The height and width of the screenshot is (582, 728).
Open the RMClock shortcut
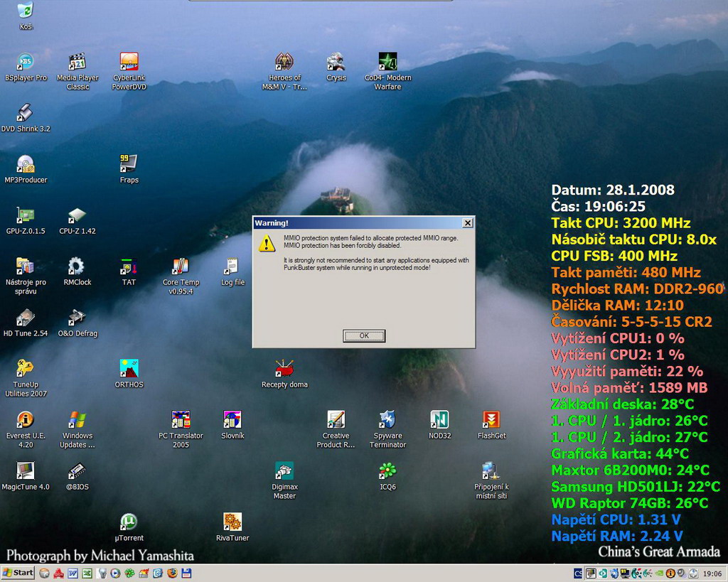click(x=77, y=267)
